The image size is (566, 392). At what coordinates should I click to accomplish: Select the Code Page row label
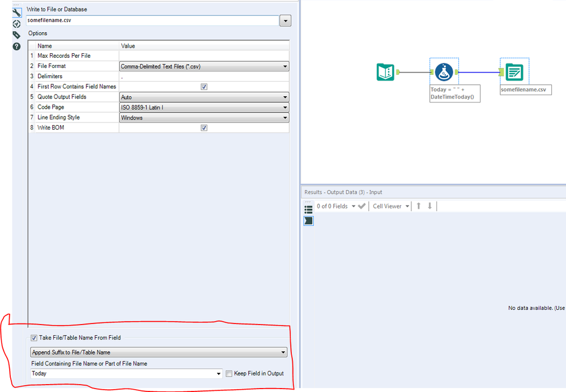[51, 107]
